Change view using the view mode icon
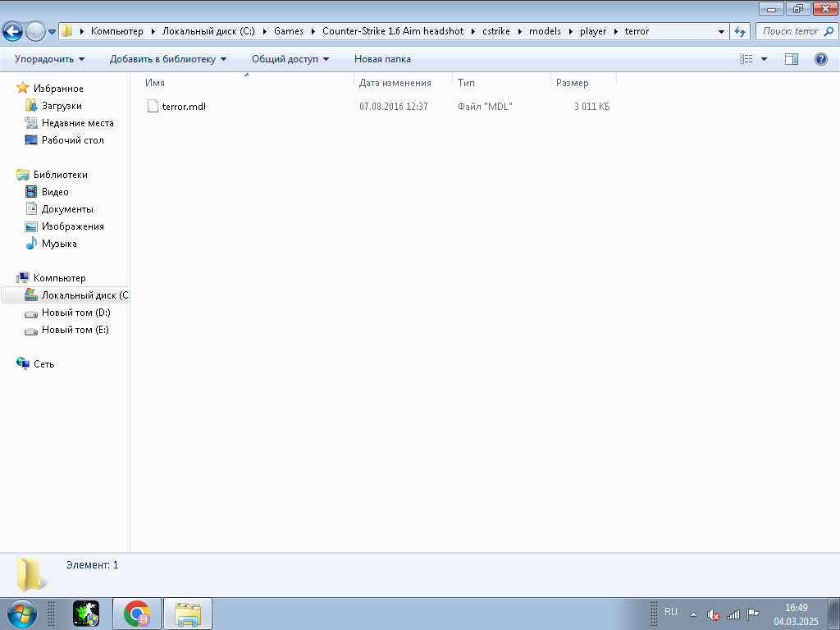 746,59
